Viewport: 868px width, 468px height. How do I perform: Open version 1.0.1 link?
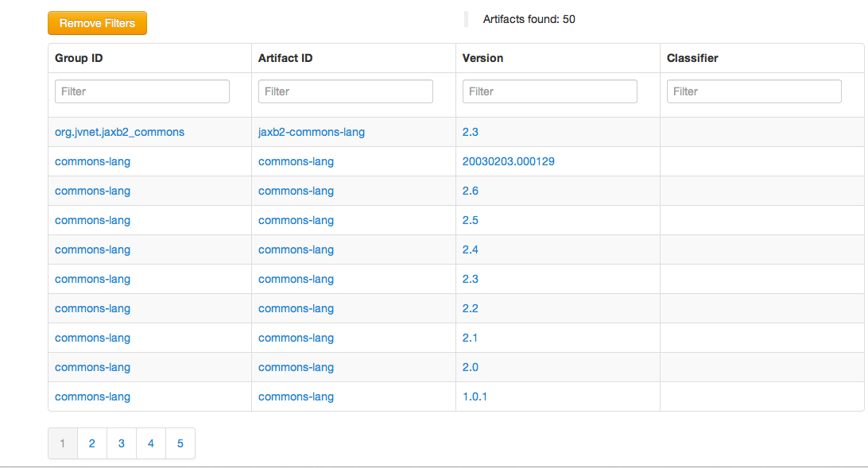475,396
